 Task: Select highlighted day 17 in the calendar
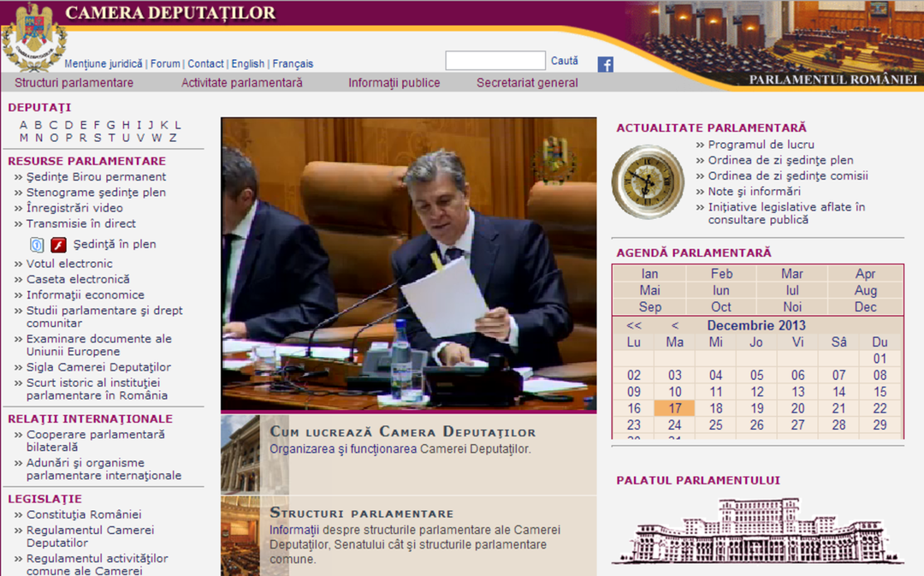(x=675, y=408)
